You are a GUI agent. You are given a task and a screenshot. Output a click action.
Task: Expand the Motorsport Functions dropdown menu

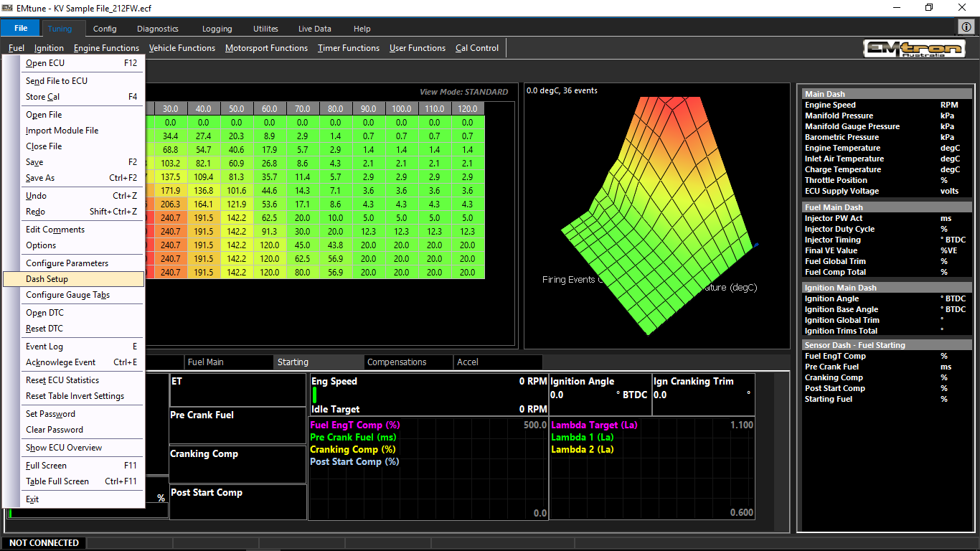[x=266, y=48]
